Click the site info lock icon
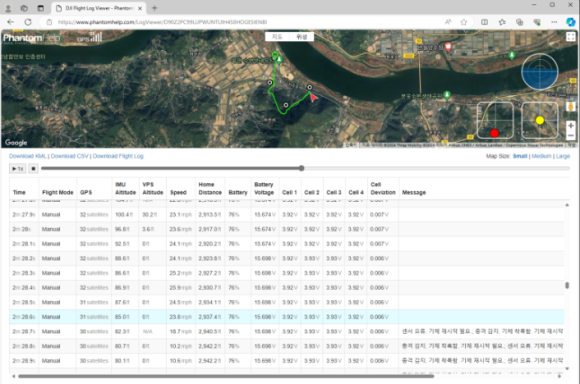Image resolution: width=580 pixels, height=384 pixels. tap(49, 22)
